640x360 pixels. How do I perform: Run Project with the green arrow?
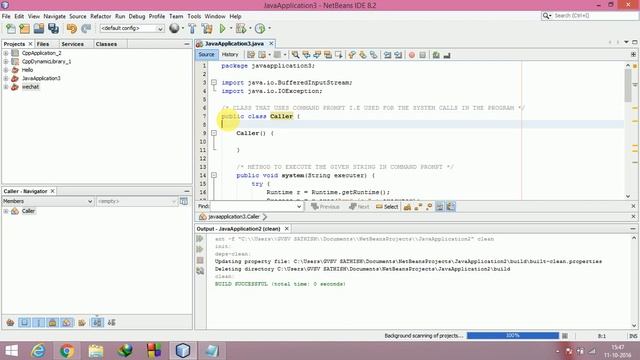(222, 28)
